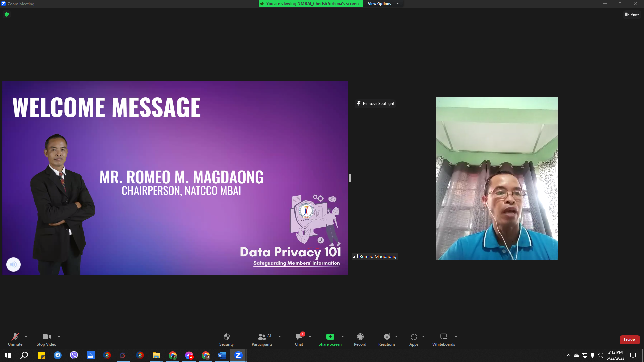Click the screen-viewing notification banner
Screen dimensions: 644x362
[x=311, y=4]
